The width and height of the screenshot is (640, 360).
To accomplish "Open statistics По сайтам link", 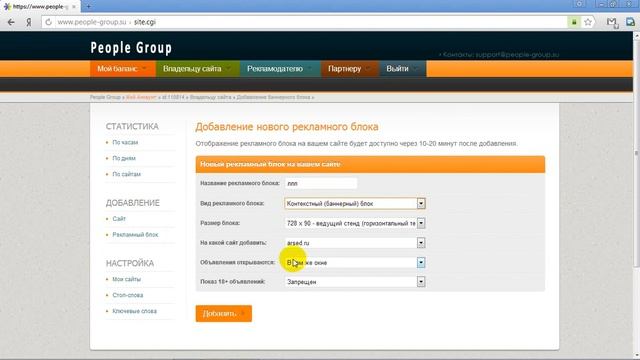I will coord(127,174).
